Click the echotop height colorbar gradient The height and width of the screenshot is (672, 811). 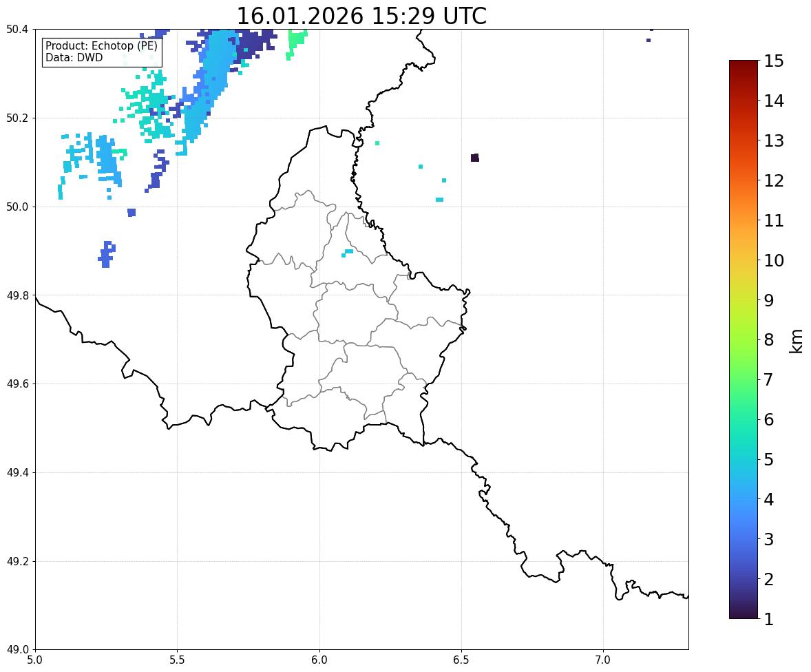tap(744, 339)
